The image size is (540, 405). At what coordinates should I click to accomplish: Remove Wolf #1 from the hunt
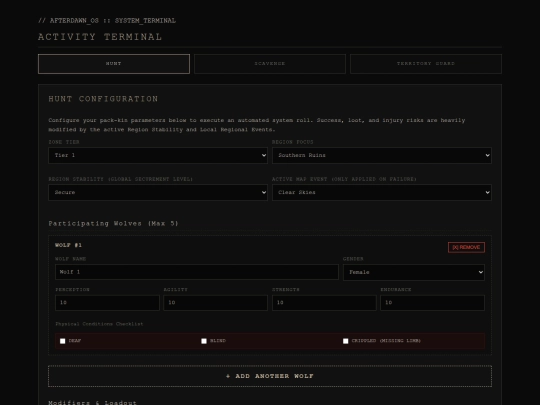[466, 247]
